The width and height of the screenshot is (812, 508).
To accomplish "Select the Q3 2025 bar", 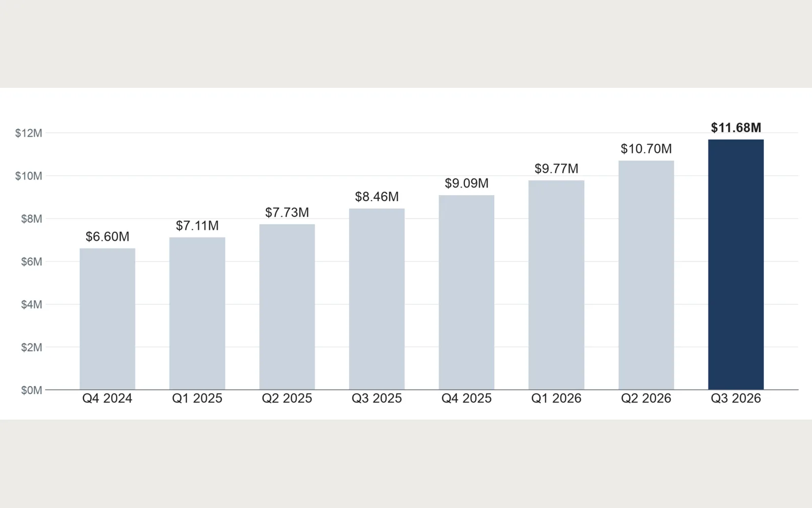I will [x=377, y=299].
